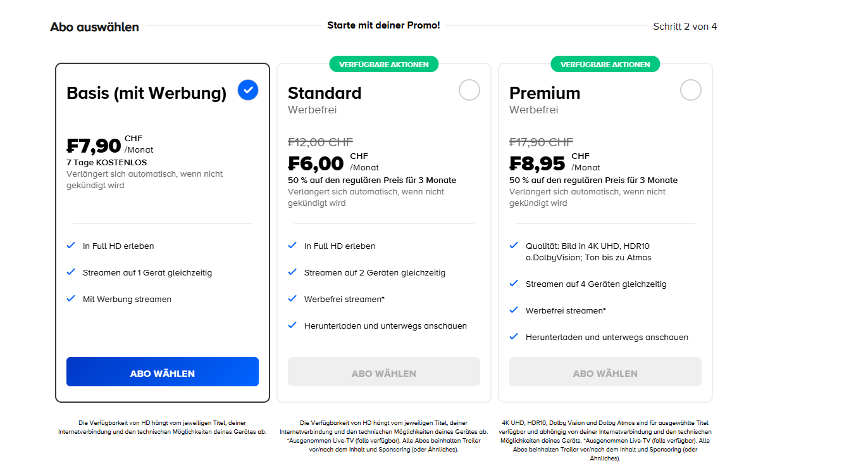Click checkmark icon beside Mit Werbung streamen
The image size is (868, 468).
71,298
